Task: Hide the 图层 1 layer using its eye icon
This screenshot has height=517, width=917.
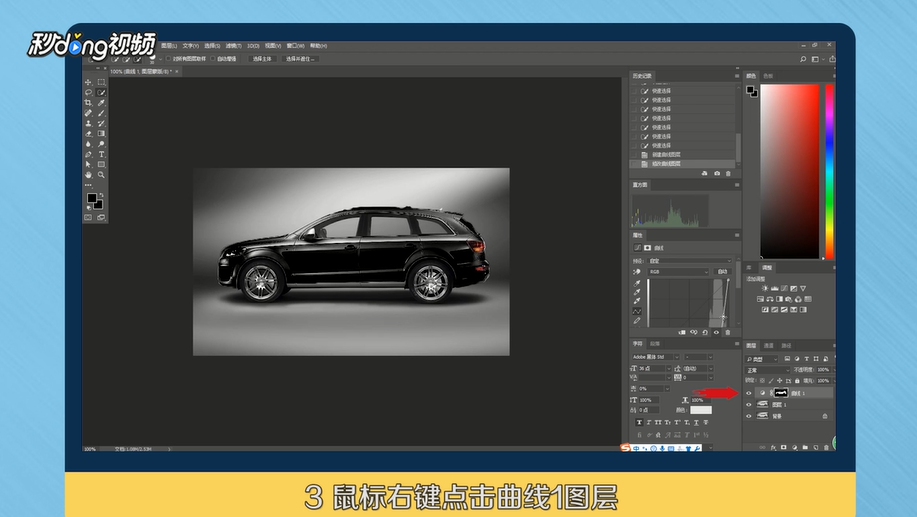Action: (749, 405)
